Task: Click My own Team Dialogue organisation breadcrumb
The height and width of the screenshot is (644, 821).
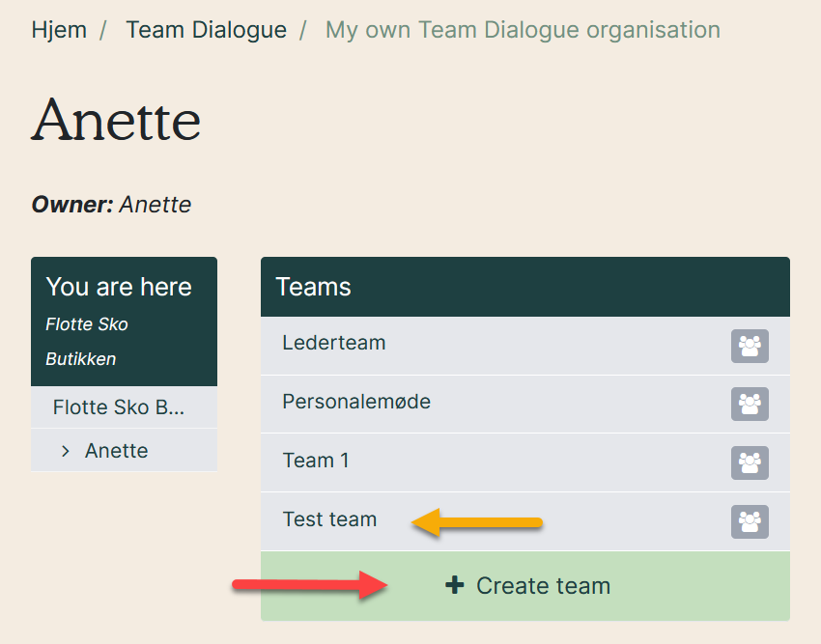Action: [x=522, y=30]
